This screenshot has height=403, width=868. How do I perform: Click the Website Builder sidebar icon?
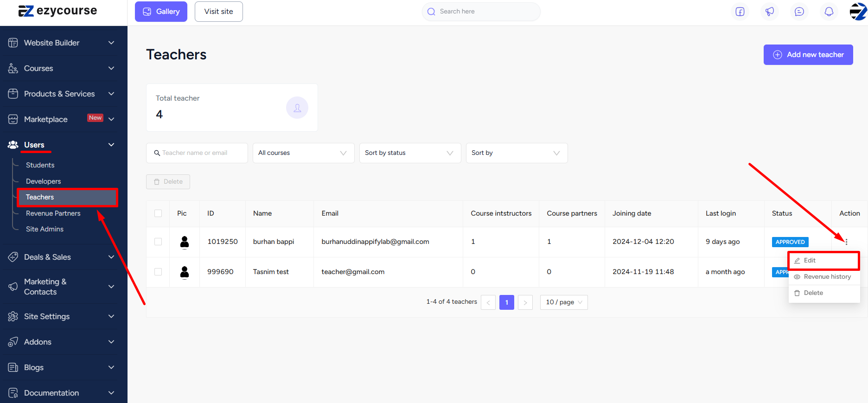click(x=13, y=43)
